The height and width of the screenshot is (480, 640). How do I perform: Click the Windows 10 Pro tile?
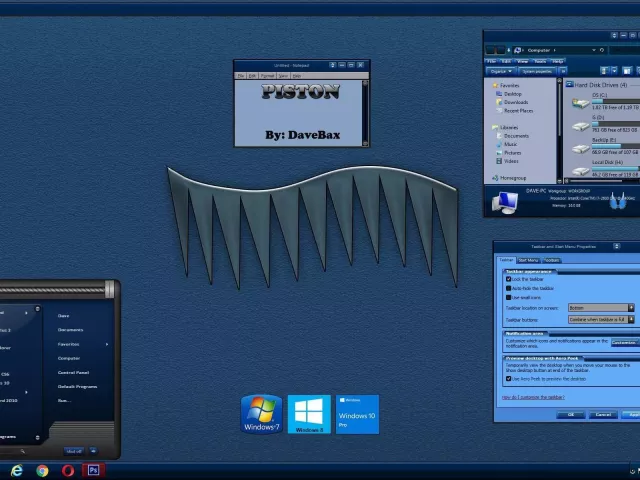(357, 414)
